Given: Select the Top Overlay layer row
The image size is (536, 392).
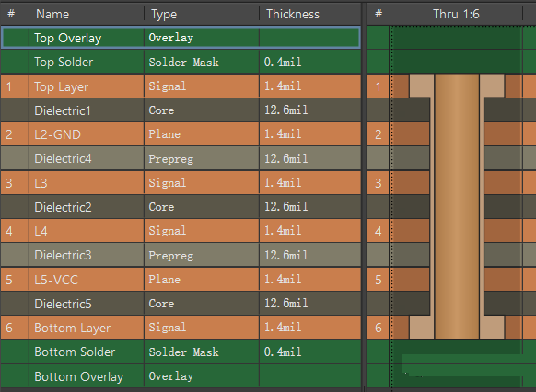Looking at the screenshot, I should pos(181,38).
